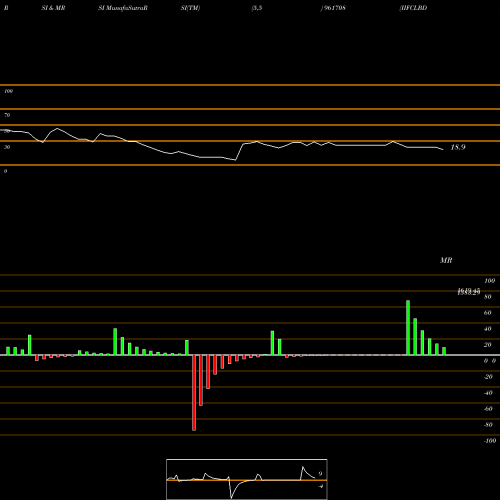This screenshot has width=500, height=500.
Task: Click the '20' label on the MR axis
Action: tap(488, 345)
